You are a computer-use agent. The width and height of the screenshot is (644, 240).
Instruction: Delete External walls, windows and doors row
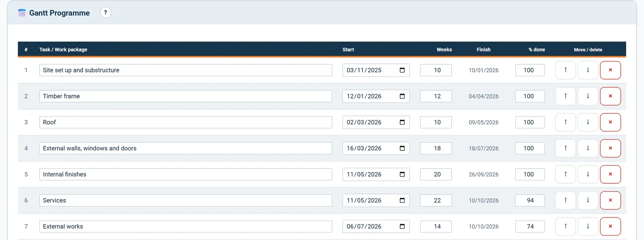click(610, 148)
